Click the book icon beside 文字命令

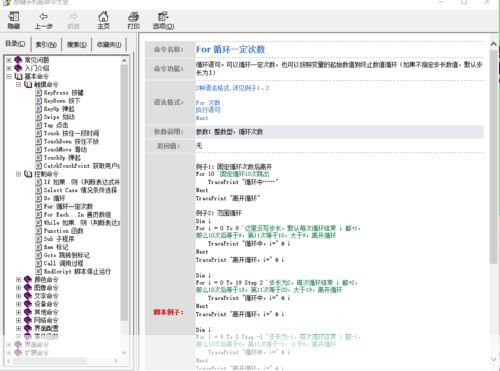28,296
